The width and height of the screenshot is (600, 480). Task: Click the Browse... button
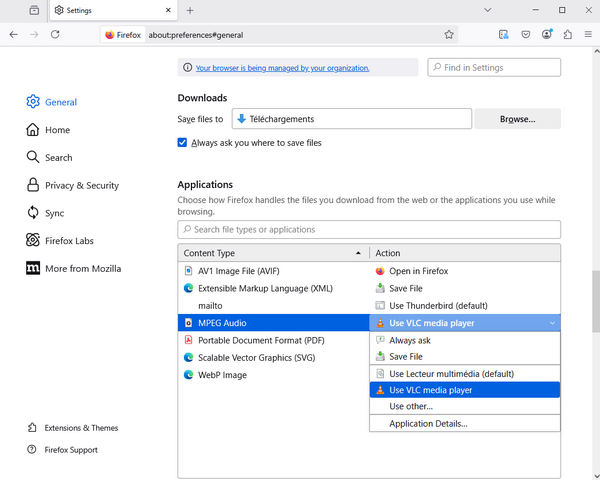517,119
